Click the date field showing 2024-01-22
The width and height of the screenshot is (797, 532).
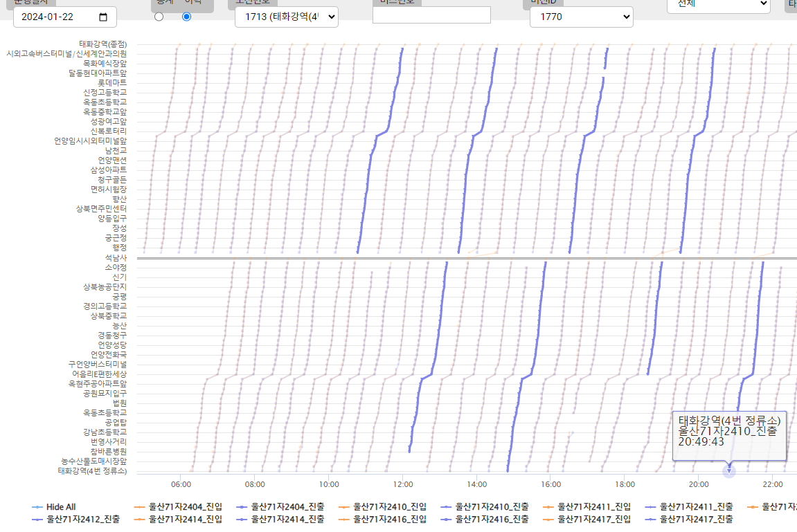tap(55, 17)
